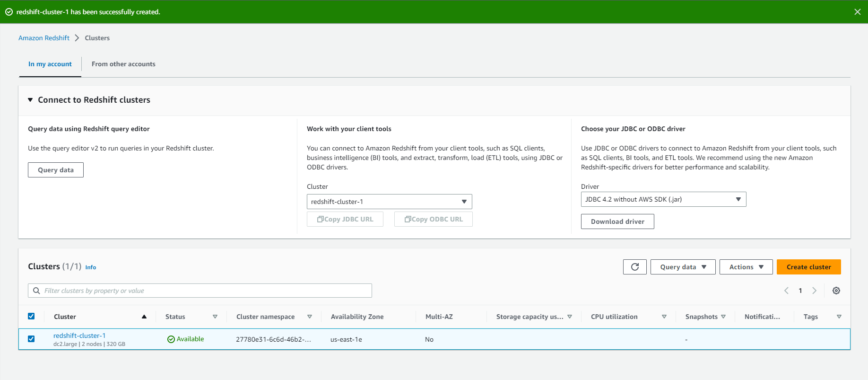Go to next page of clusters

pyautogui.click(x=814, y=291)
